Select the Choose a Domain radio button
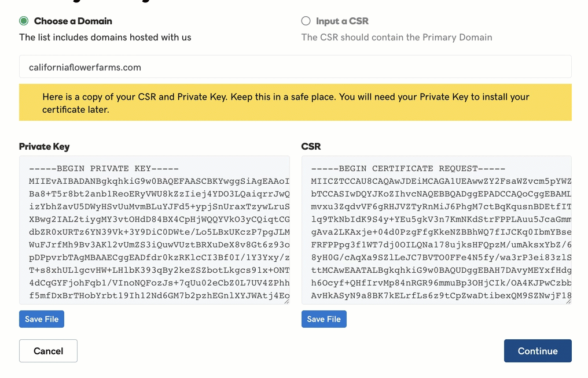588x378 pixels. (x=24, y=21)
